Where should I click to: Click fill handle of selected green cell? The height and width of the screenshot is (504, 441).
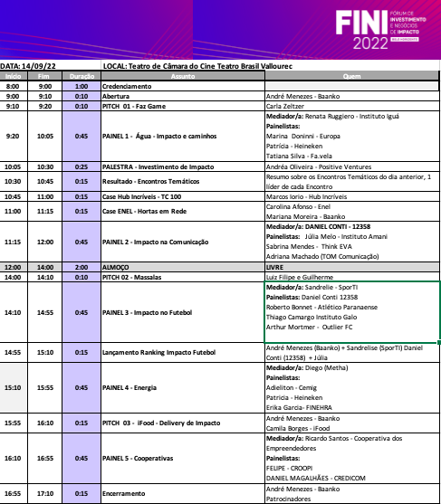(439, 343)
